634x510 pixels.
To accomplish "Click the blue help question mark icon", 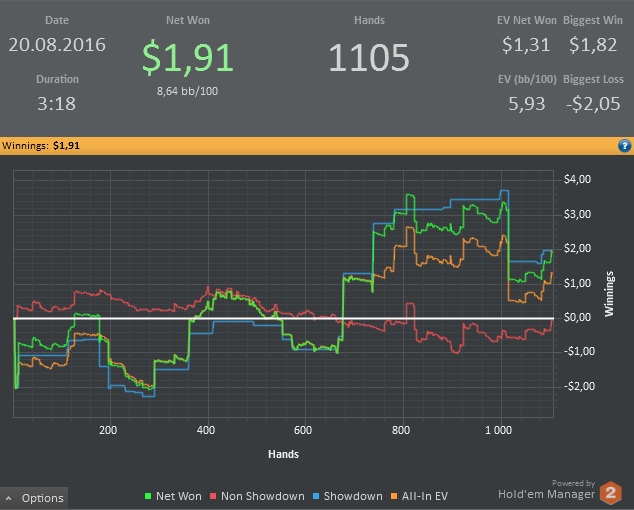I will 624,146.
